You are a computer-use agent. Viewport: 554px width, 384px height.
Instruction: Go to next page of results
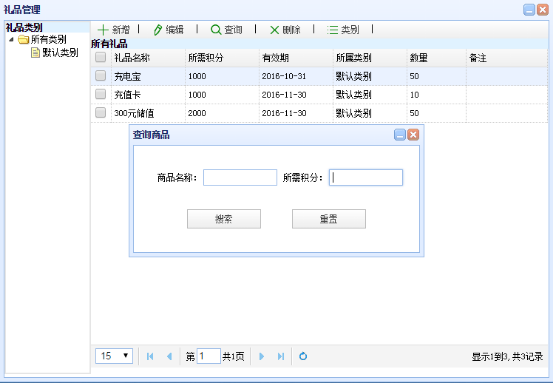pos(261,356)
